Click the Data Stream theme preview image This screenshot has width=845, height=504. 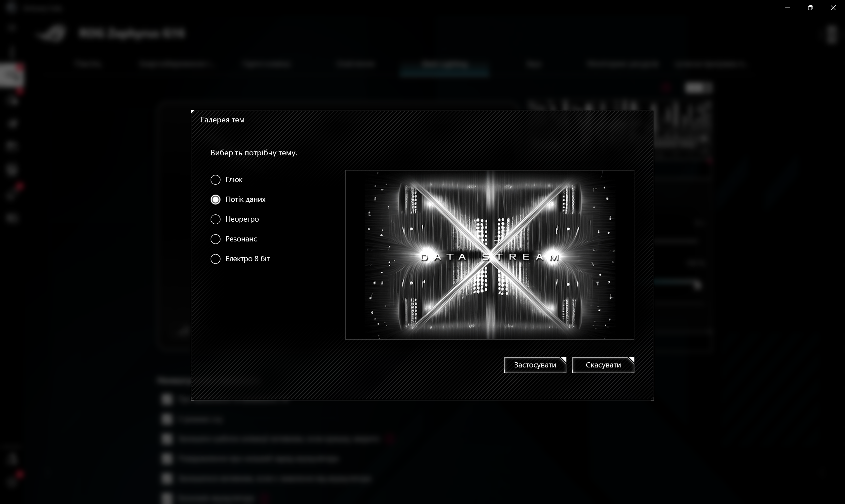click(x=489, y=255)
